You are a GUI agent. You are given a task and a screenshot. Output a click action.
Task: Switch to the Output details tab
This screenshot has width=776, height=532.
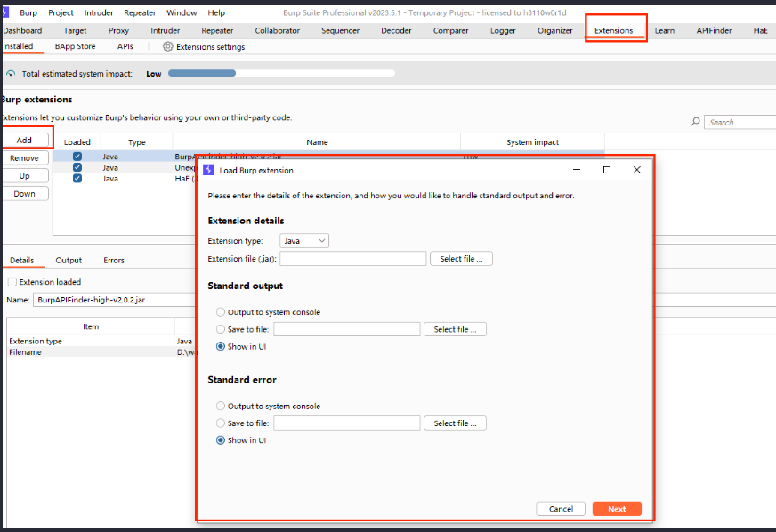(69, 261)
